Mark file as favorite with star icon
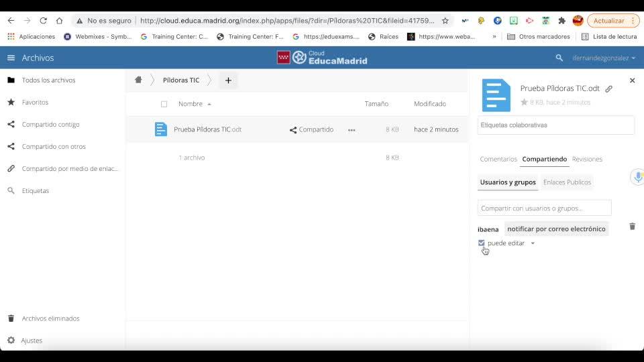The image size is (644, 362). (524, 102)
